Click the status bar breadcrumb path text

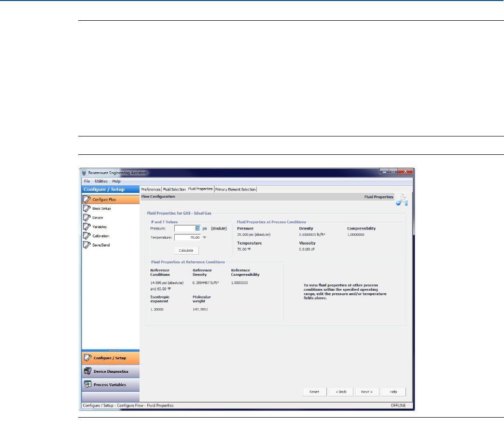(128, 406)
